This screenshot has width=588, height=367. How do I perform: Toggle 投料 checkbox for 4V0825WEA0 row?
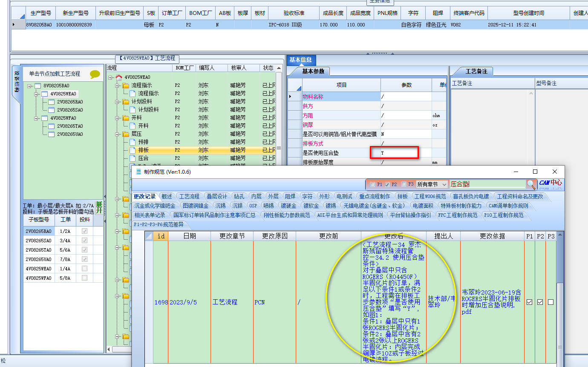click(84, 268)
